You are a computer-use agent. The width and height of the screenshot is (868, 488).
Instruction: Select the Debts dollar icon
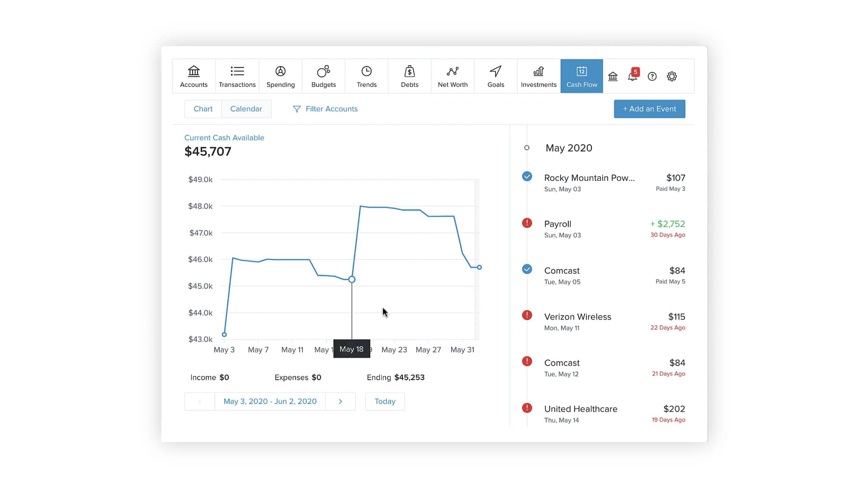pos(409,76)
